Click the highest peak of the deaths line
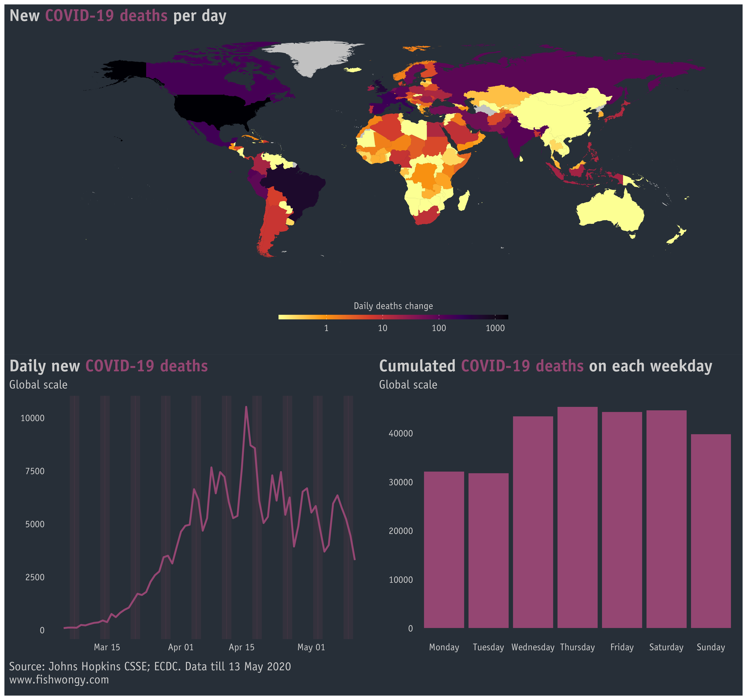Viewport: 747px width, 700px height. 246,406
